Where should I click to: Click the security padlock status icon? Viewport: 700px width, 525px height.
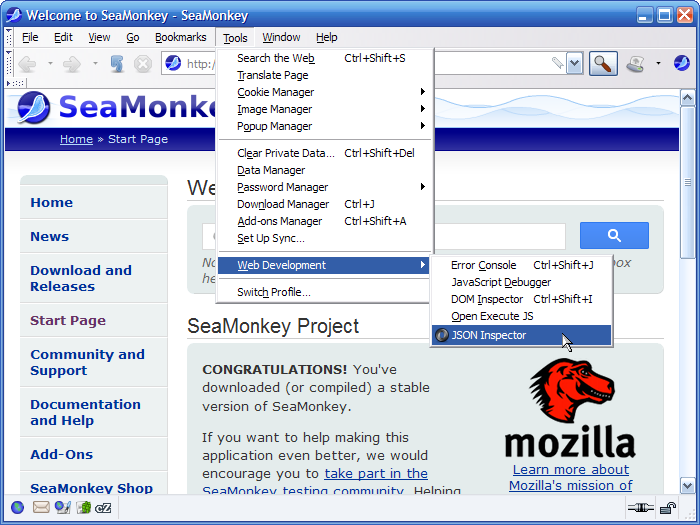[668, 508]
